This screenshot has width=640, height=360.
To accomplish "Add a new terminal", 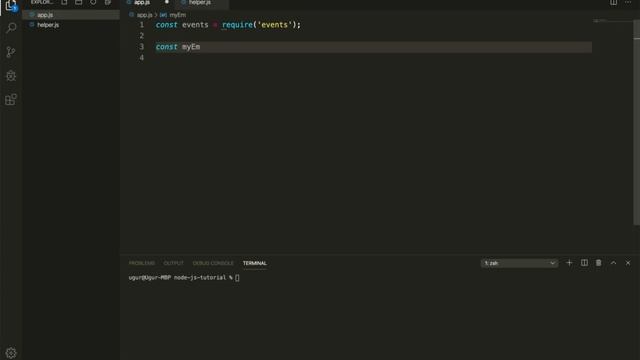I will pos(569,263).
